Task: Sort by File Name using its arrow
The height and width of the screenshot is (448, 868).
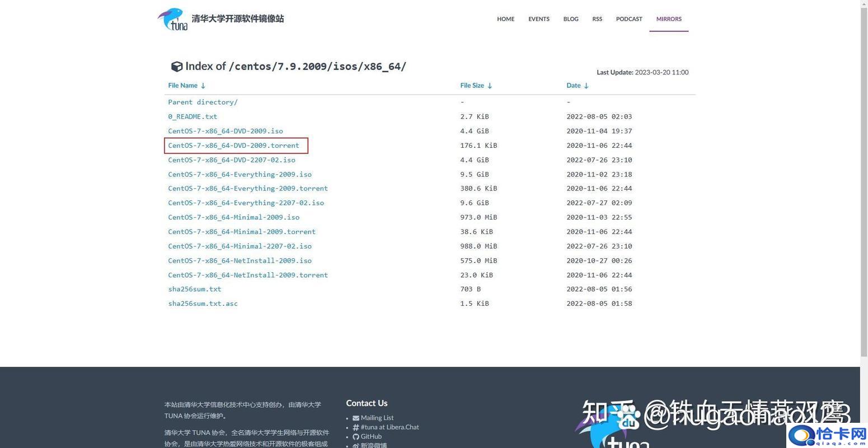Action: (203, 86)
